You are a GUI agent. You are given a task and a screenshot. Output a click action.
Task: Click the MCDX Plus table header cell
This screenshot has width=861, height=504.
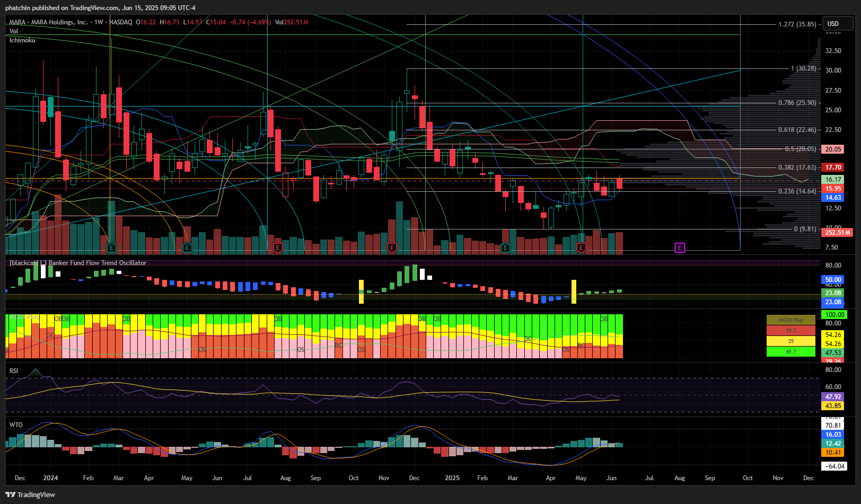791,320
